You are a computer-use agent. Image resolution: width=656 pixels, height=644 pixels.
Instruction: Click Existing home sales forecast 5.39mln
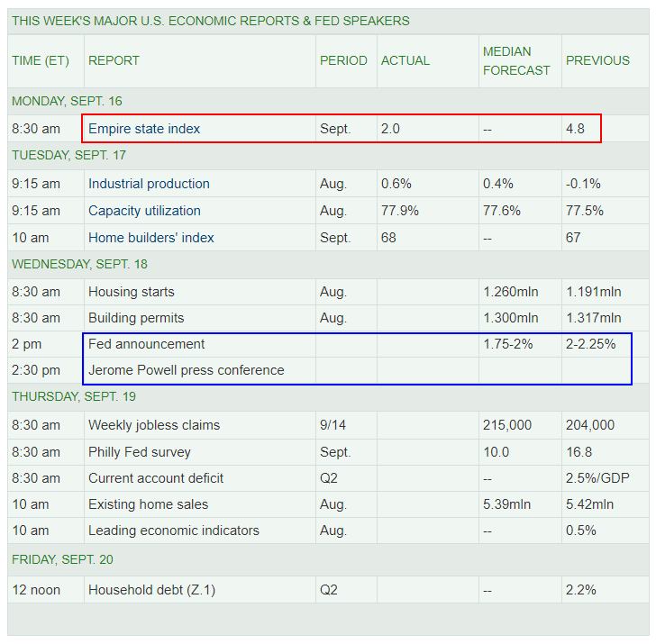[x=506, y=504]
